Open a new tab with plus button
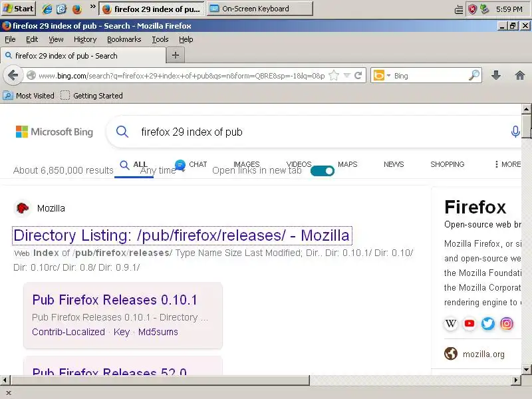The width and height of the screenshot is (532, 399). pos(176,55)
